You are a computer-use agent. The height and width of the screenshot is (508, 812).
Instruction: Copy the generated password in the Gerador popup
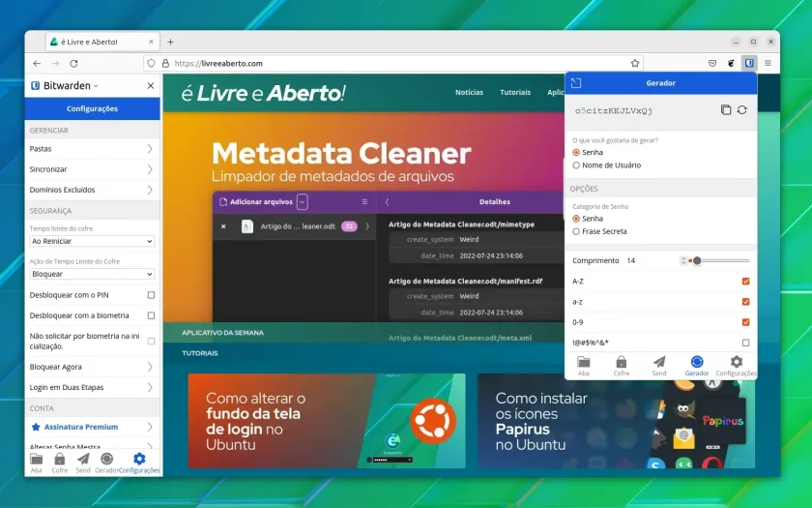[x=726, y=110]
